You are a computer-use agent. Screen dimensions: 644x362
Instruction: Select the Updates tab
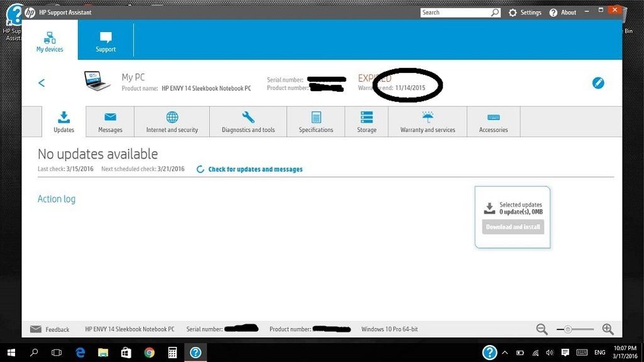point(64,122)
